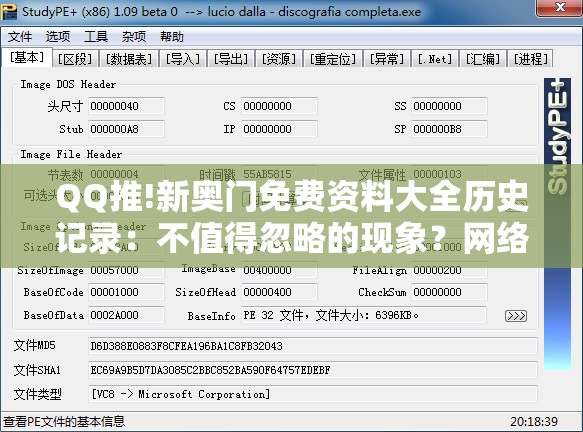Click the >>> button beside BaseInfo
This screenshot has width=583, height=432.
516,316
